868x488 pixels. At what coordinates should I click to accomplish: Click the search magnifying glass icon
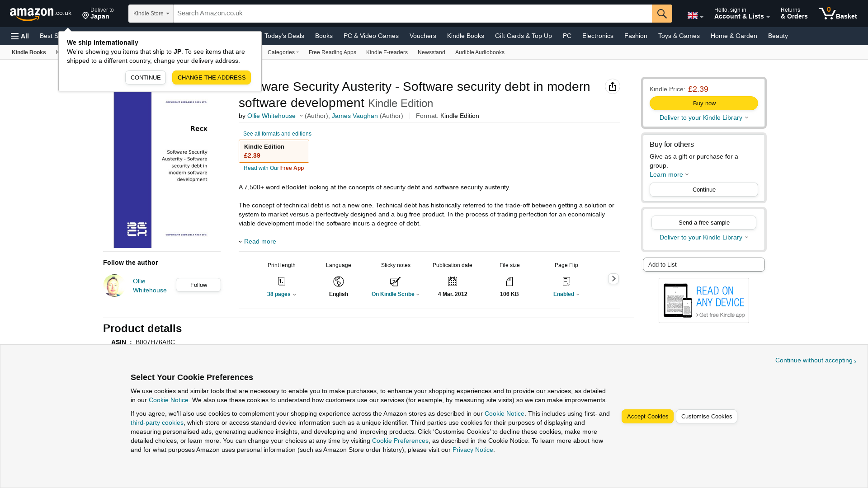click(x=662, y=13)
